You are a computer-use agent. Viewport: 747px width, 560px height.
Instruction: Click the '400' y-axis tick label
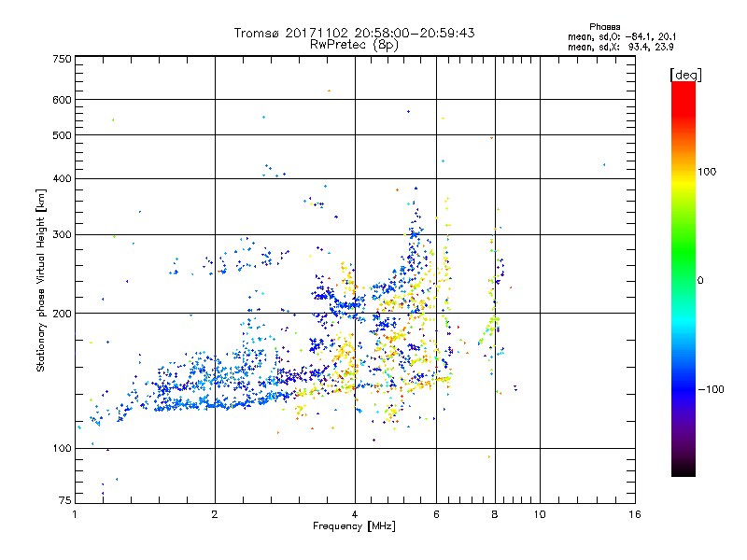63,179
